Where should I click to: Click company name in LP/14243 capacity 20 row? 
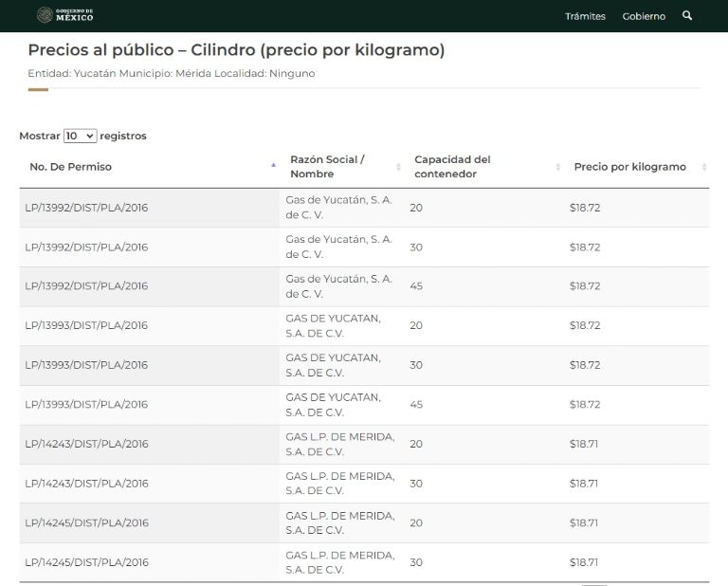[340, 444]
